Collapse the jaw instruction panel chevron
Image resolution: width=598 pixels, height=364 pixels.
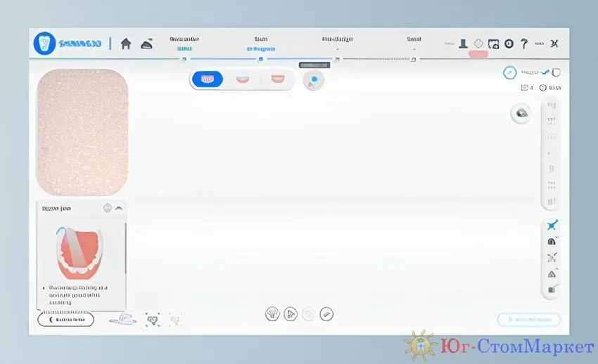click(119, 208)
